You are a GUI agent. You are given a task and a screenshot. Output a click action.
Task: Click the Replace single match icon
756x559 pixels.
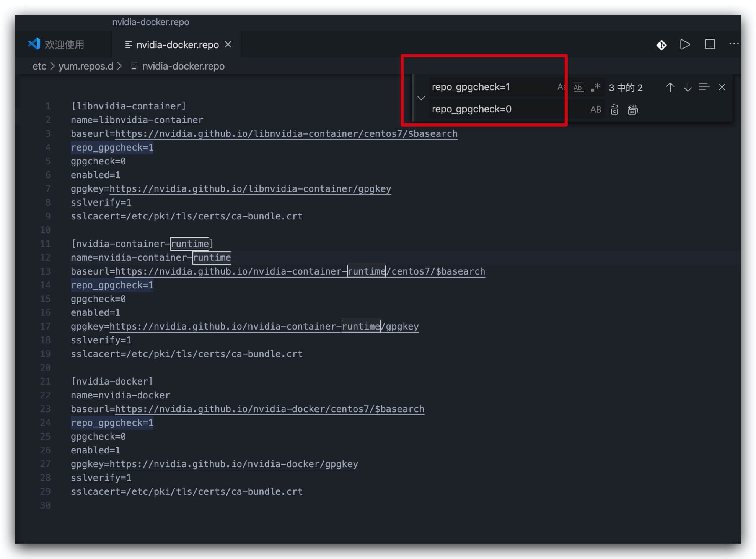tap(614, 110)
